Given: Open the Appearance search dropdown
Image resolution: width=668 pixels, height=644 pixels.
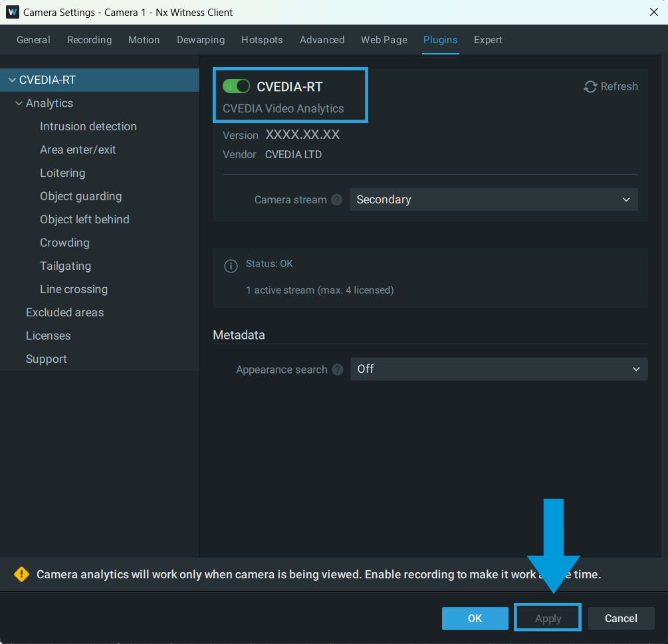Looking at the screenshot, I should coord(499,370).
